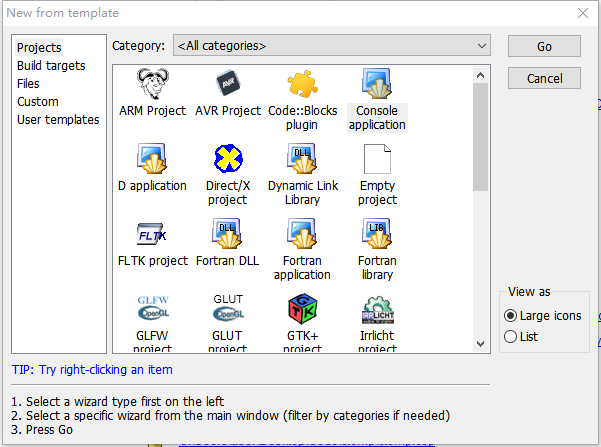Choose the Dynamic Link Library icon
The width and height of the screenshot is (601, 447).
[302, 158]
